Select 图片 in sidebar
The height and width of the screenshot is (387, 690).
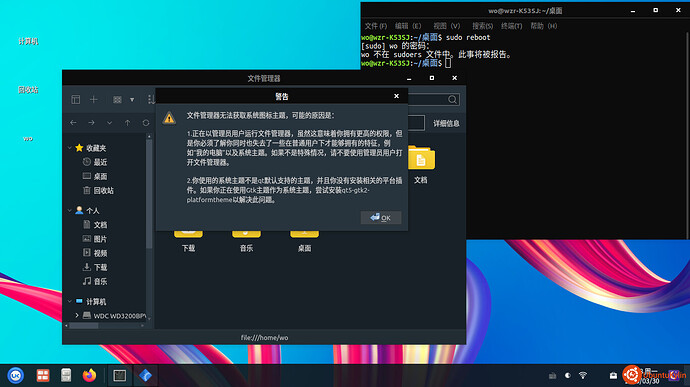pyautogui.click(x=100, y=239)
